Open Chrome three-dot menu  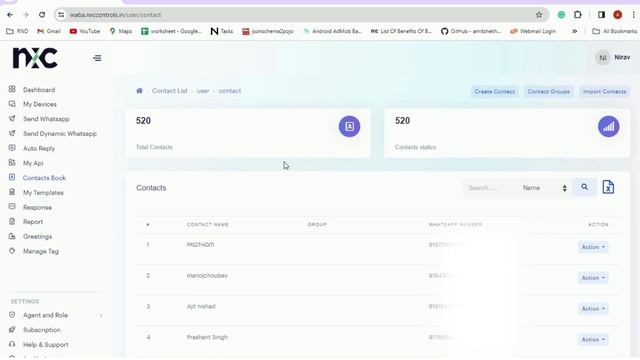point(633,15)
